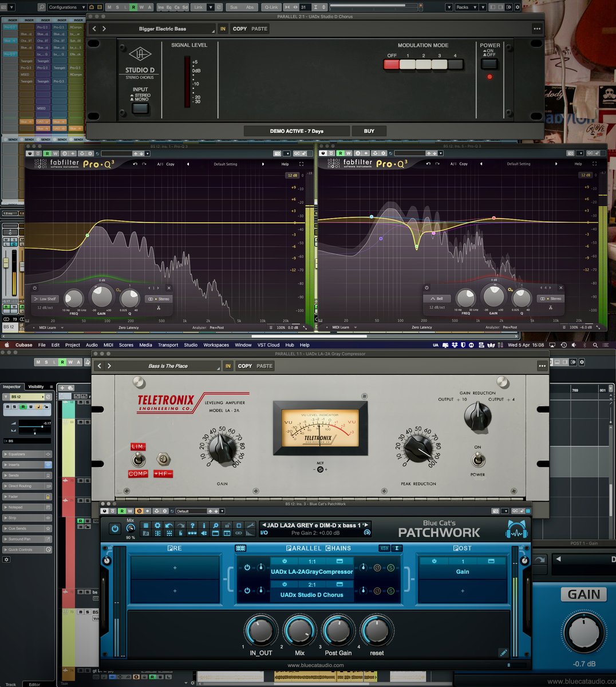Viewport: 616px width, 687px height.
Task: Click the parallel chains layout icon
Action: 240,548
